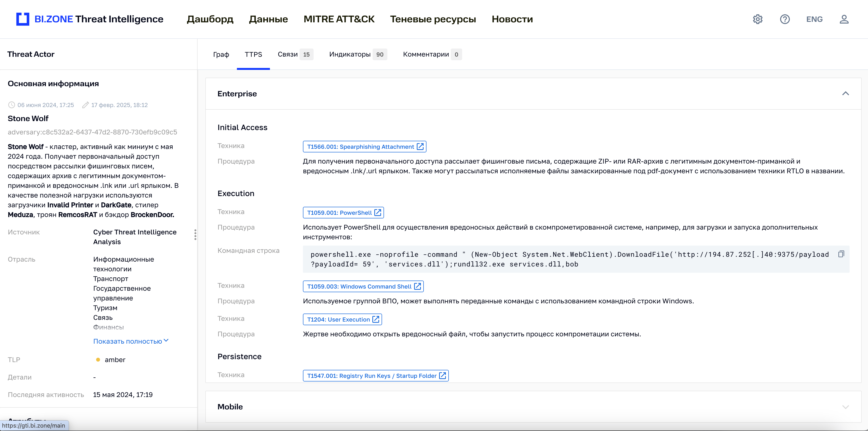The image size is (868, 431).
Task: Click the amber TLP color dot
Action: tap(98, 360)
